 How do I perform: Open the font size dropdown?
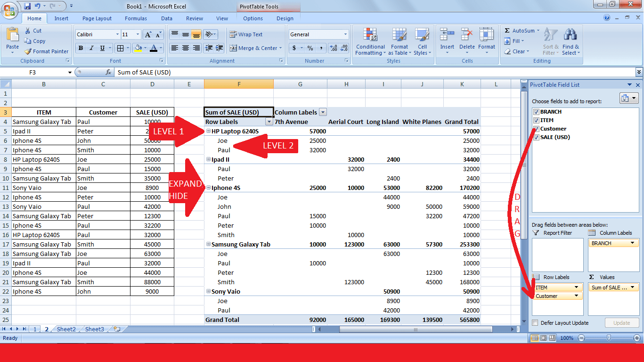138,34
